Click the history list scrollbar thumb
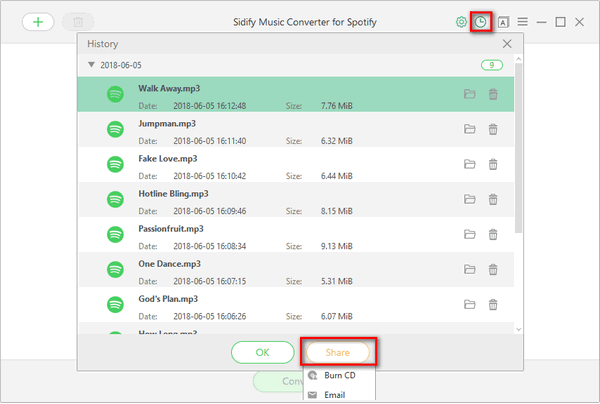Viewport: 600px width, 404px height. (x=518, y=148)
